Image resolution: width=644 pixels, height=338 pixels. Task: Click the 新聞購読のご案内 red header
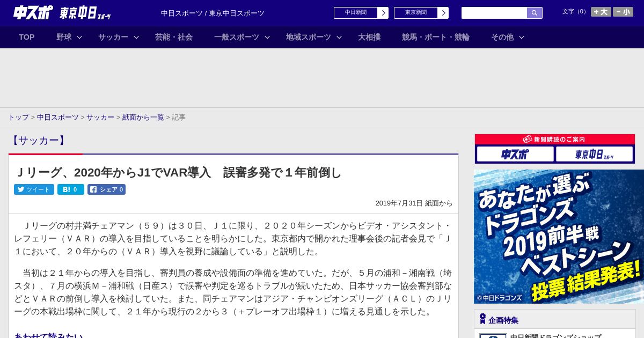555,139
